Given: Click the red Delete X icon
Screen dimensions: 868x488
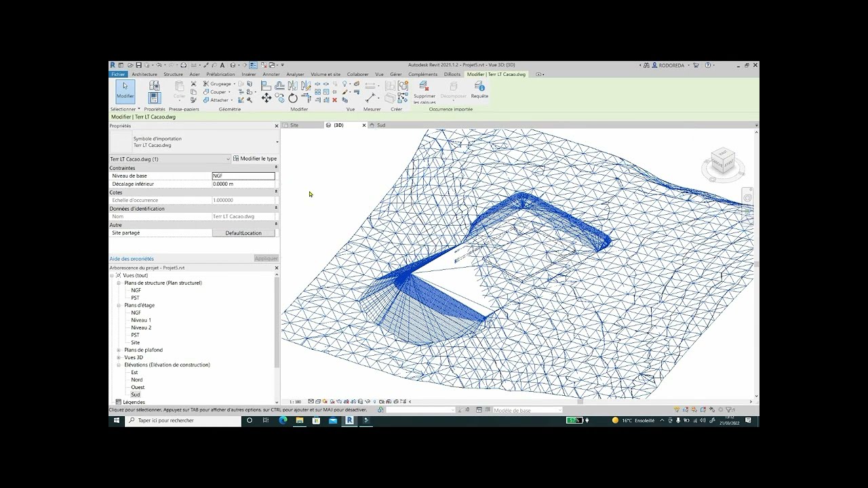Looking at the screenshot, I should tap(334, 100).
